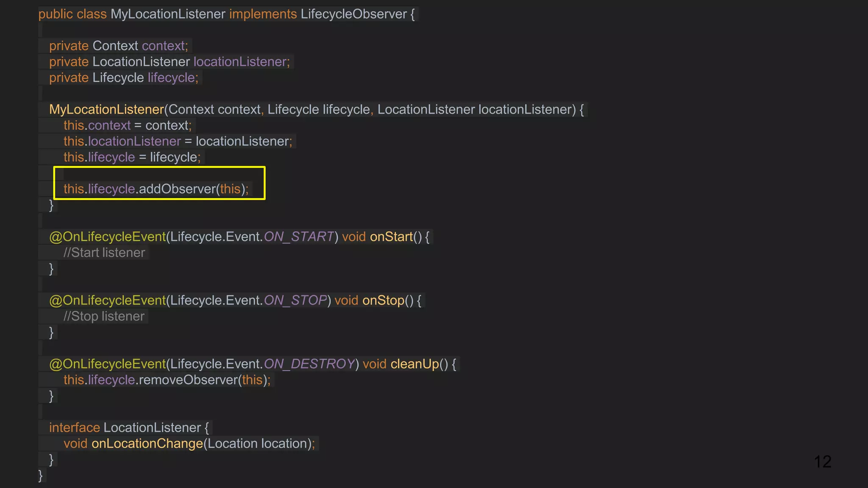Click the "private LocationListener locationListener;" line
The image size is (868, 488).
coord(170,62)
